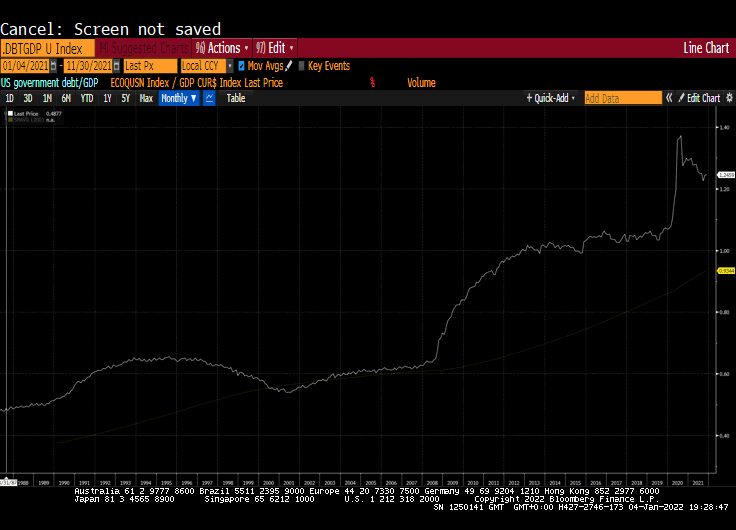The image size is (736, 530).
Task: Open the Actions menu
Action: (x=222, y=47)
